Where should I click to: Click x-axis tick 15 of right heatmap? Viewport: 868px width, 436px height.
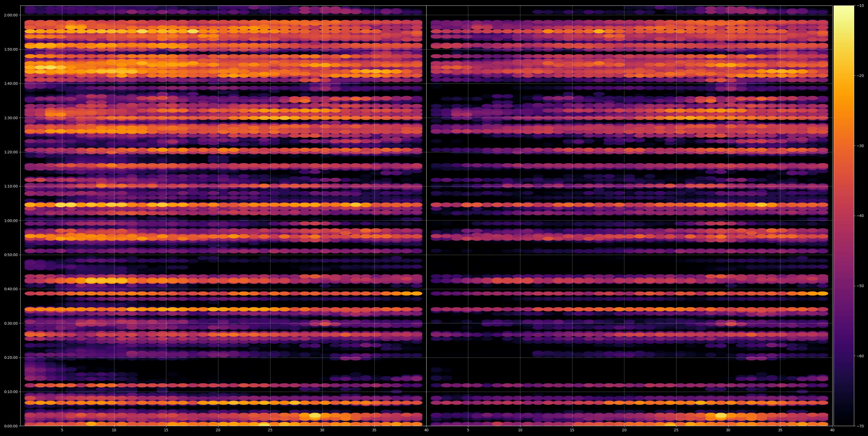[x=572, y=430]
